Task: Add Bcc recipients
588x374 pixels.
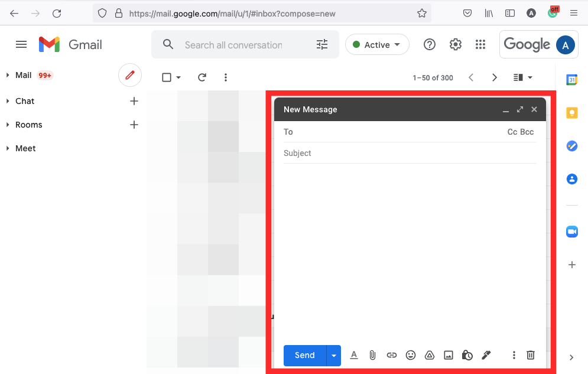Action: (527, 132)
